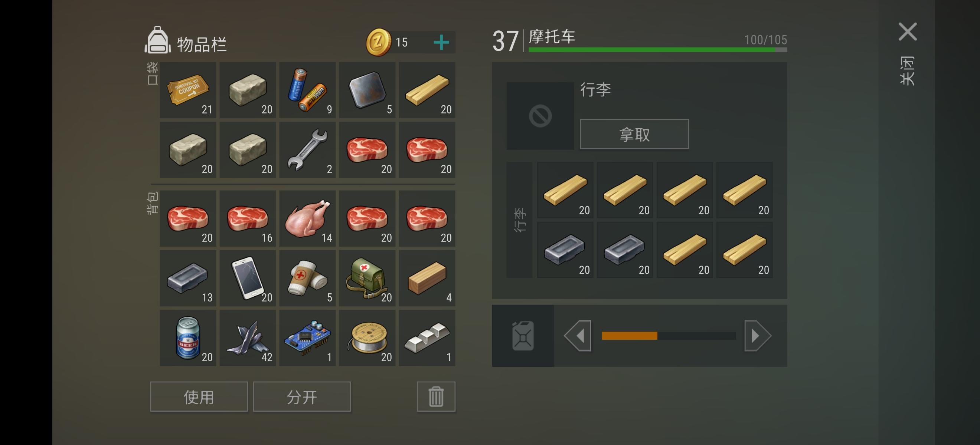Select the batteries item stack

pyautogui.click(x=307, y=90)
